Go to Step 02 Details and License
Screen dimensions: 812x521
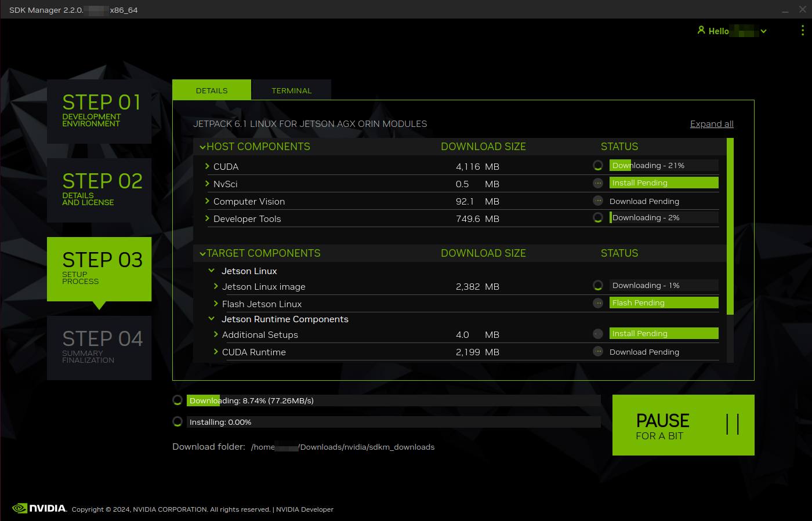tap(99, 190)
